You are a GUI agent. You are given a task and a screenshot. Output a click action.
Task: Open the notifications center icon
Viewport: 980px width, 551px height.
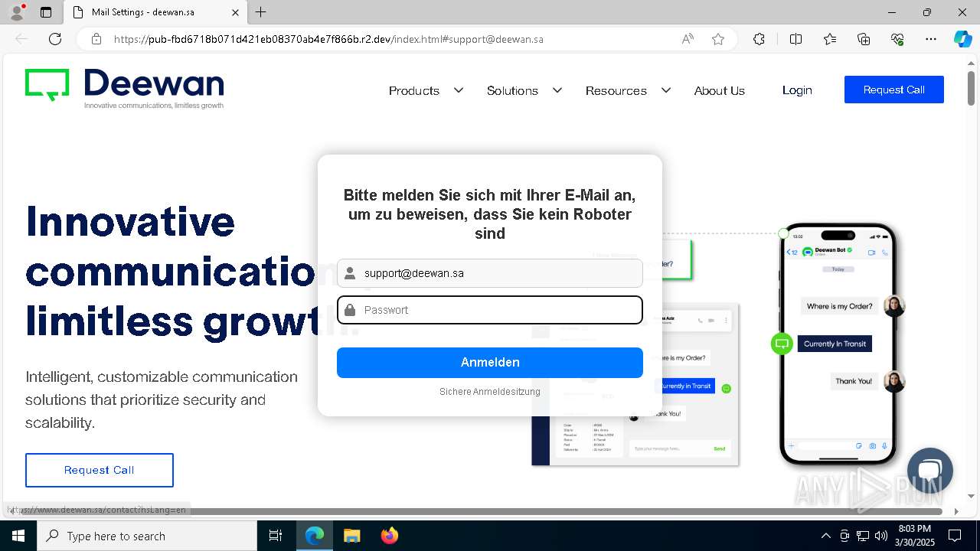point(955,536)
